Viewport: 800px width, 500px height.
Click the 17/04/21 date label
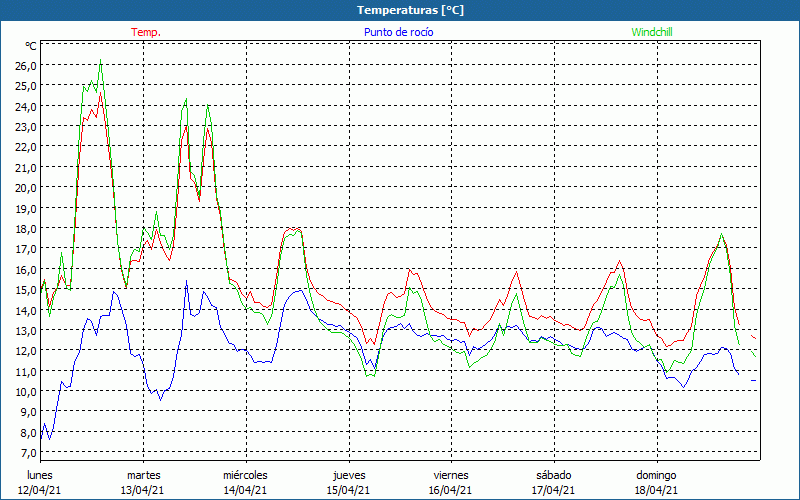click(554, 490)
